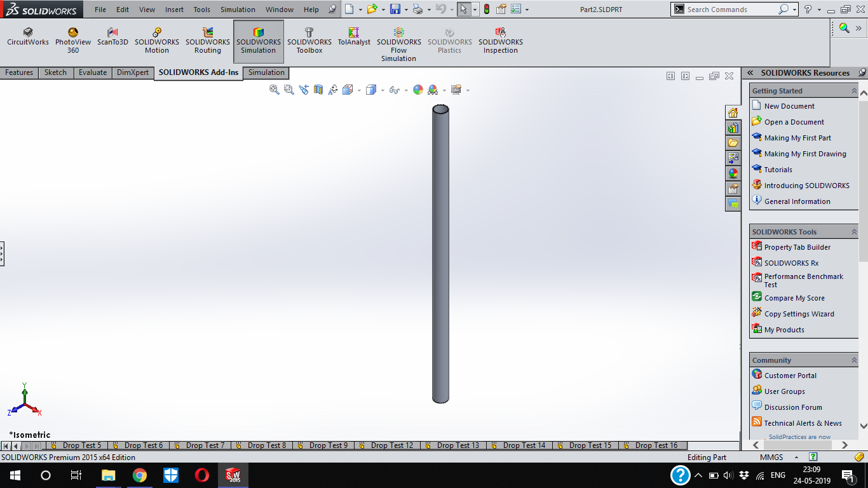Image resolution: width=868 pixels, height=488 pixels.
Task: Open the Design Library task pane icon
Action: coord(733,128)
